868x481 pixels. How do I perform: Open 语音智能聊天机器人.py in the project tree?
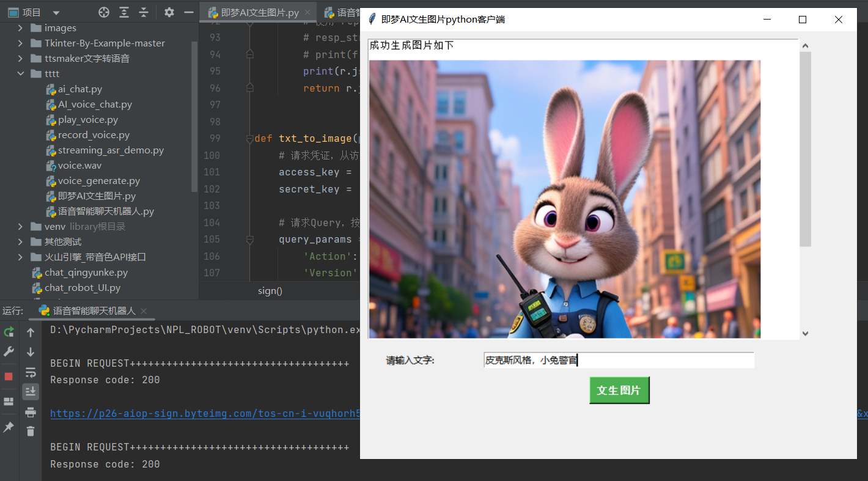pyautogui.click(x=106, y=211)
